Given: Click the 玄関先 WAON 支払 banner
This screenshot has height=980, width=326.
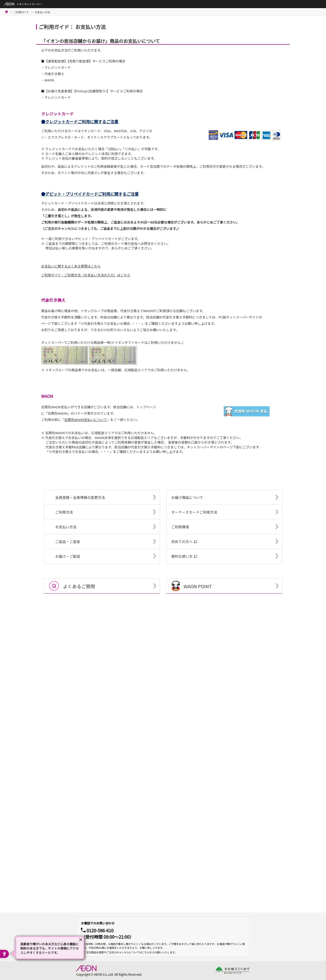Looking at the screenshot, I should click(246, 411).
